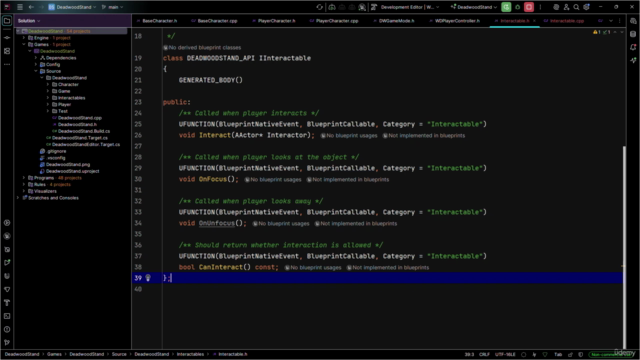The image size is (640, 360).
Task: Select the Dependencies node
Action: pos(61,58)
